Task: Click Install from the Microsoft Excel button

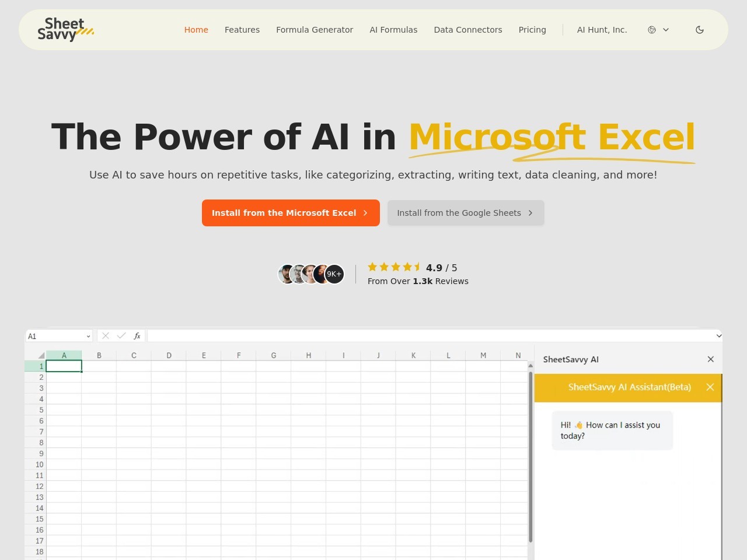Action: pos(291,213)
